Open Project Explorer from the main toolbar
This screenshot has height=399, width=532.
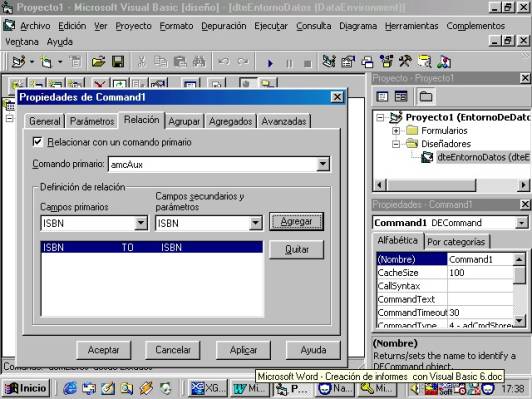(x=329, y=62)
